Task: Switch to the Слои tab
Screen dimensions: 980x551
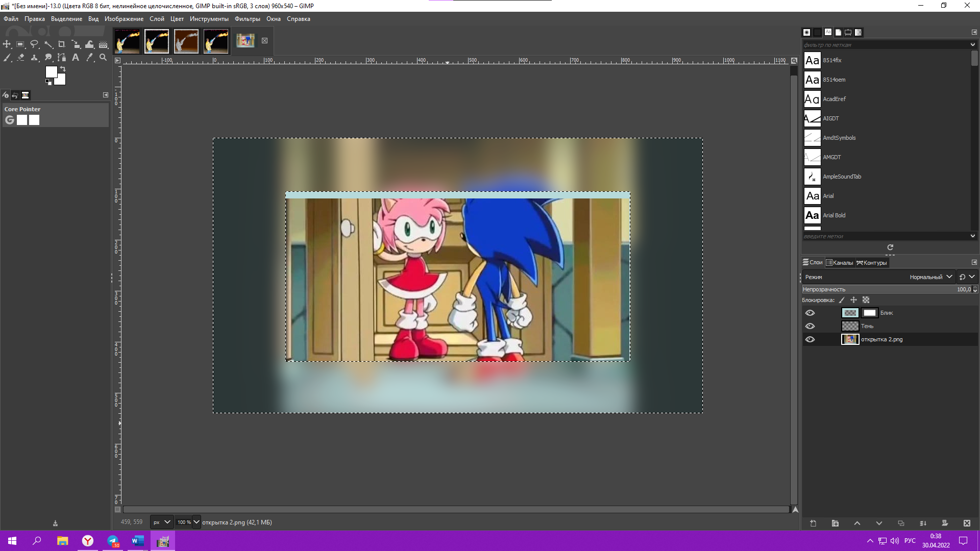Action: tap(813, 263)
